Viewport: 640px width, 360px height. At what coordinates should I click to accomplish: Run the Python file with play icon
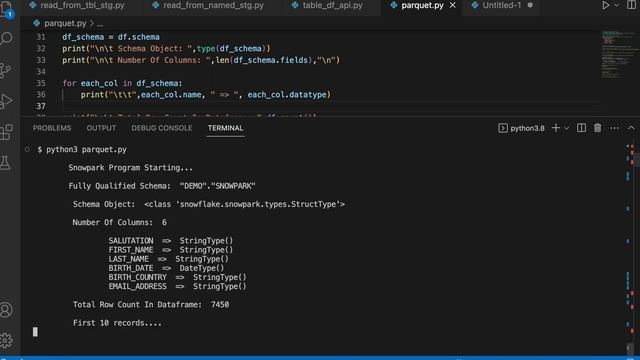605,5
